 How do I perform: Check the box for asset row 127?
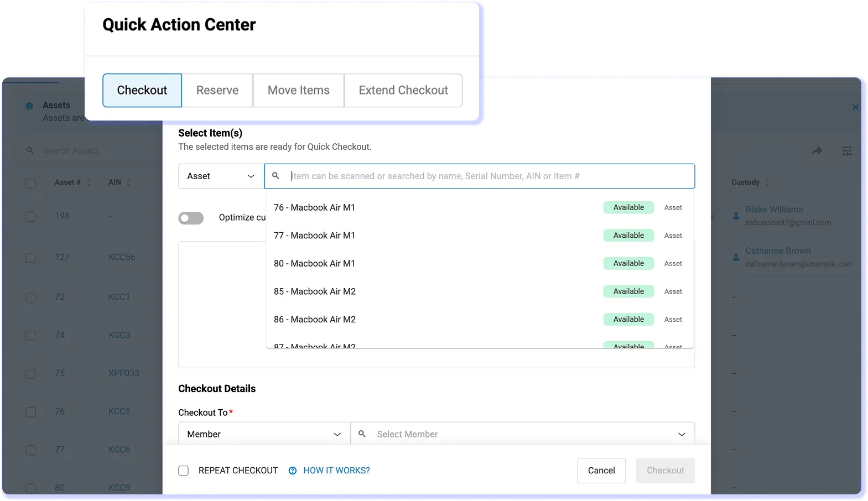[x=31, y=258]
